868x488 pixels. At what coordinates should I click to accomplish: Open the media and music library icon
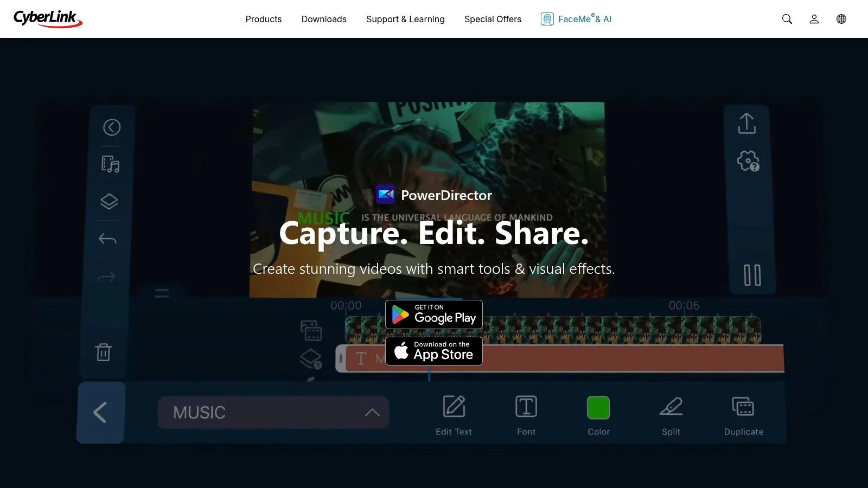111,164
